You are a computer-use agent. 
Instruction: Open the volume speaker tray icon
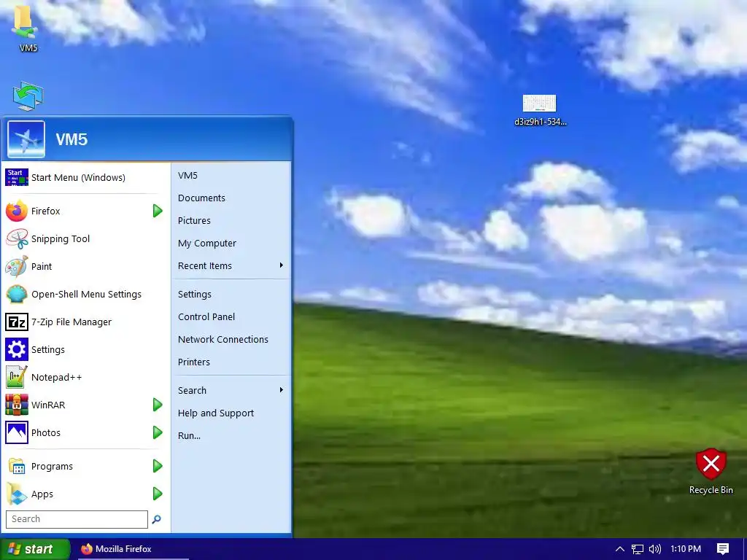pos(655,549)
